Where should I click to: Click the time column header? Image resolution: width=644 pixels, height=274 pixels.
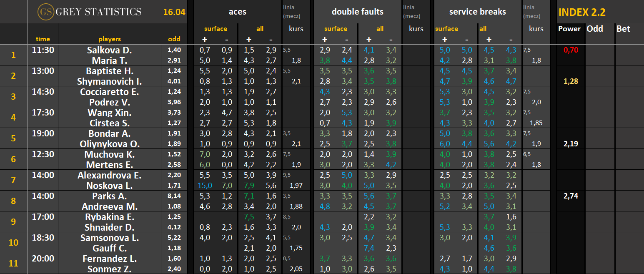click(43, 39)
